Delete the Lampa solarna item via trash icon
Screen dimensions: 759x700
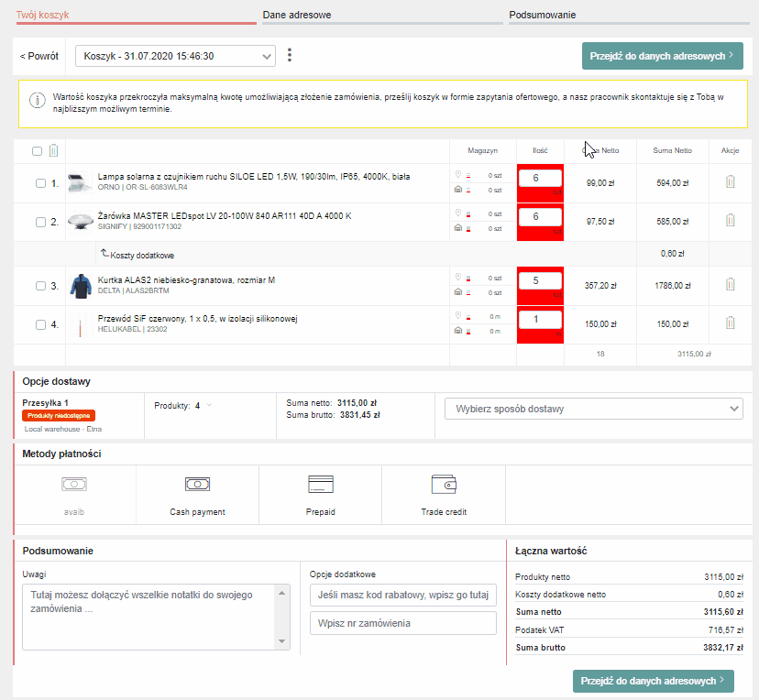730,182
